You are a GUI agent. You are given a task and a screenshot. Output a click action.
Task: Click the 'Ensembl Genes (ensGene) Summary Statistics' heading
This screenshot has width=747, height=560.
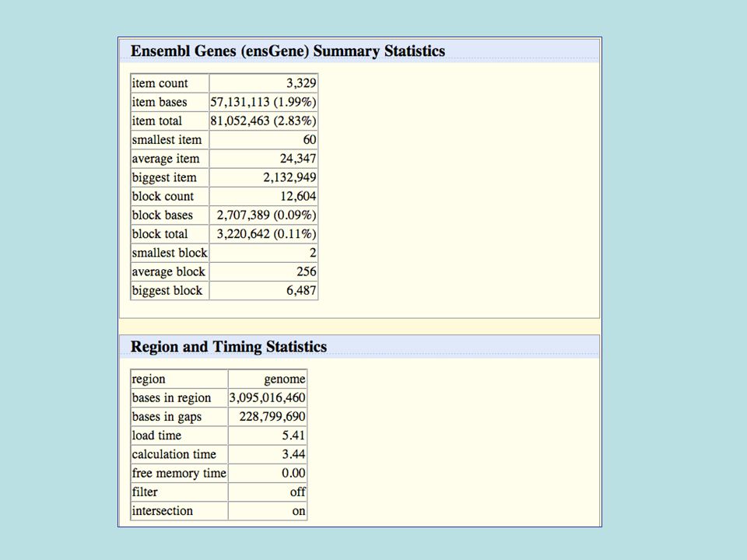point(288,51)
